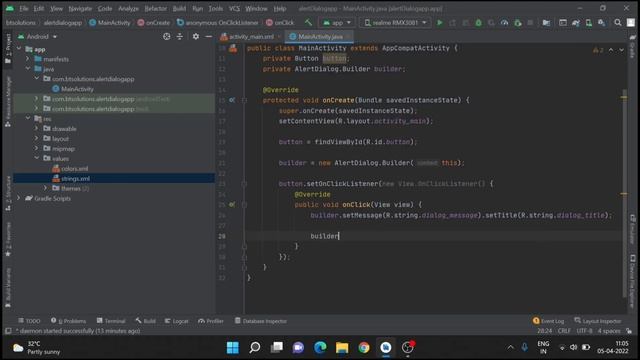Open the File menu
640x360 pixels.
(24, 9)
